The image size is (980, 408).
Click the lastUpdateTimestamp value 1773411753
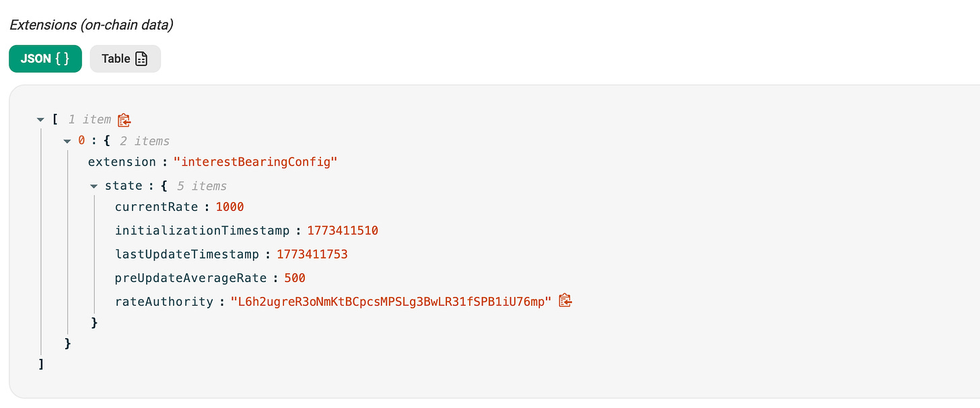pyautogui.click(x=312, y=254)
